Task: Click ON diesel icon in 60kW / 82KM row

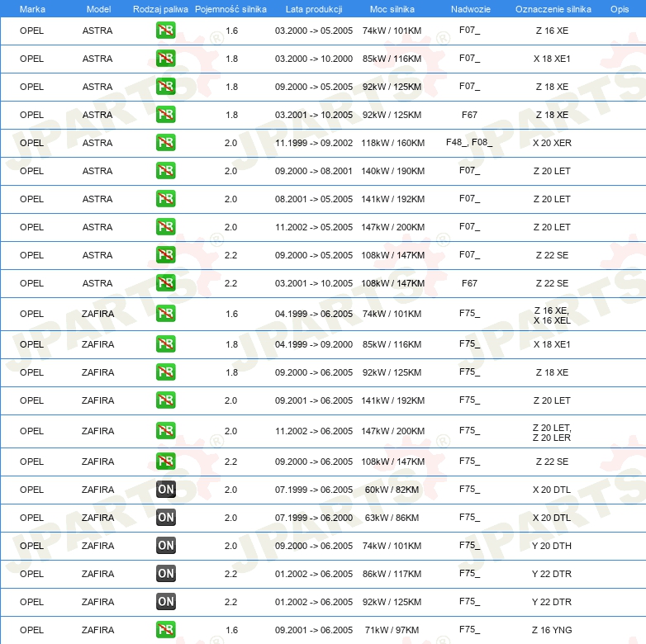Action: click(165, 489)
